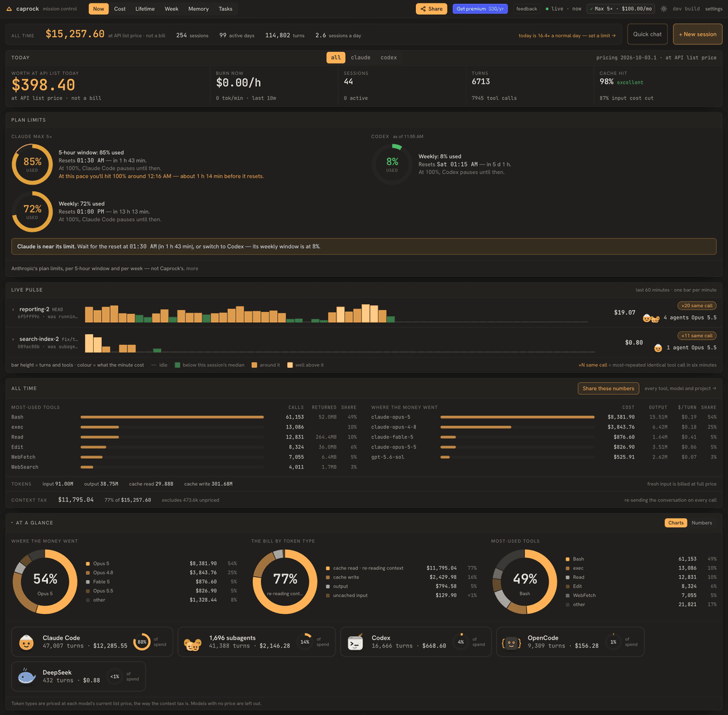Select the 'codex' filter in Today
The width and height of the screenshot is (728, 715).
(389, 57)
